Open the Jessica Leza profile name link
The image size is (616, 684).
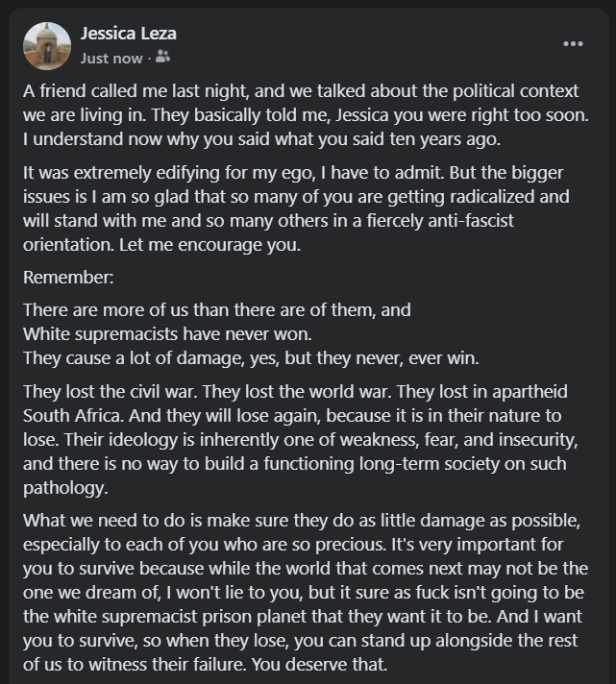tap(128, 34)
